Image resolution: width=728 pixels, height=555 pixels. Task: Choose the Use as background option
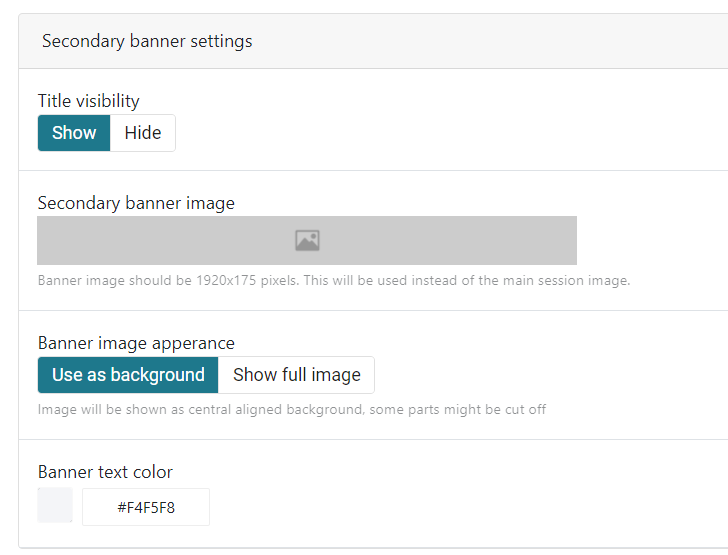coord(128,375)
